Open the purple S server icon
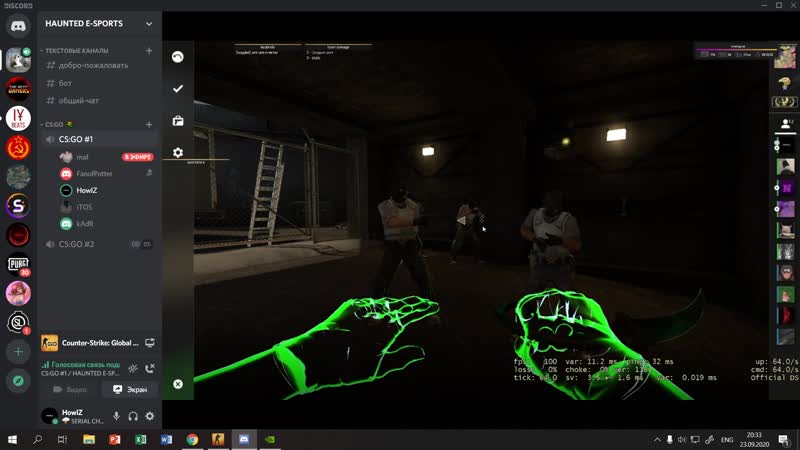The width and height of the screenshot is (800, 450). click(x=18, y=206)
